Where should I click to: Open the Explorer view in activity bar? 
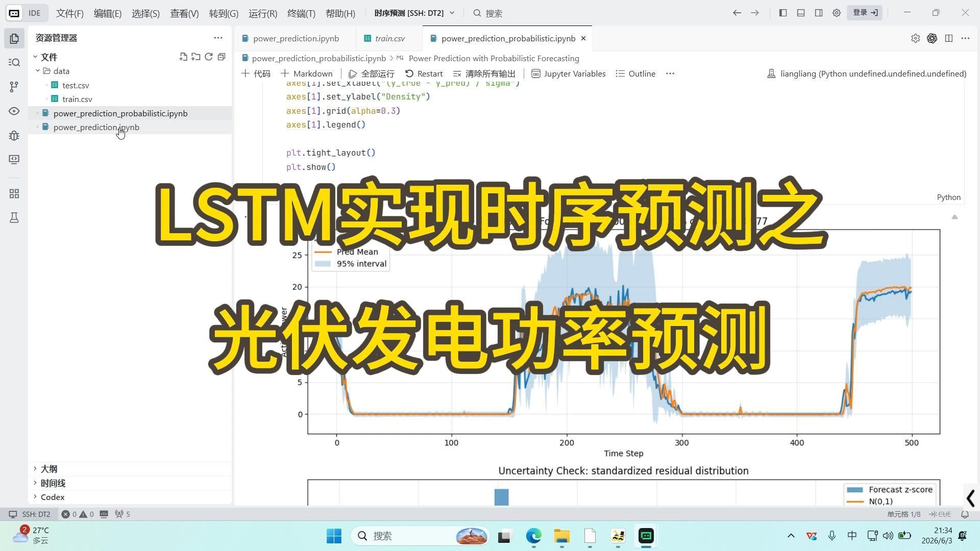(14, 38)
